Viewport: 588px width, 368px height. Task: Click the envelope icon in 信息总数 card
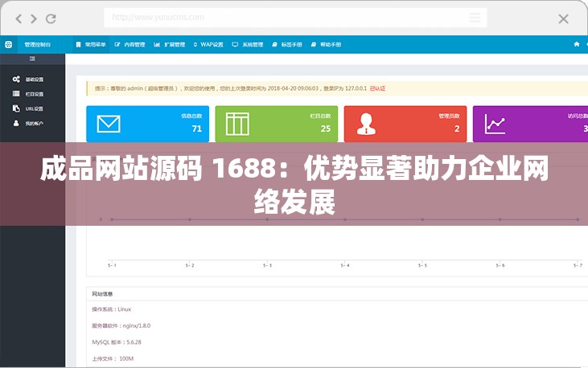tap(109, 124)
